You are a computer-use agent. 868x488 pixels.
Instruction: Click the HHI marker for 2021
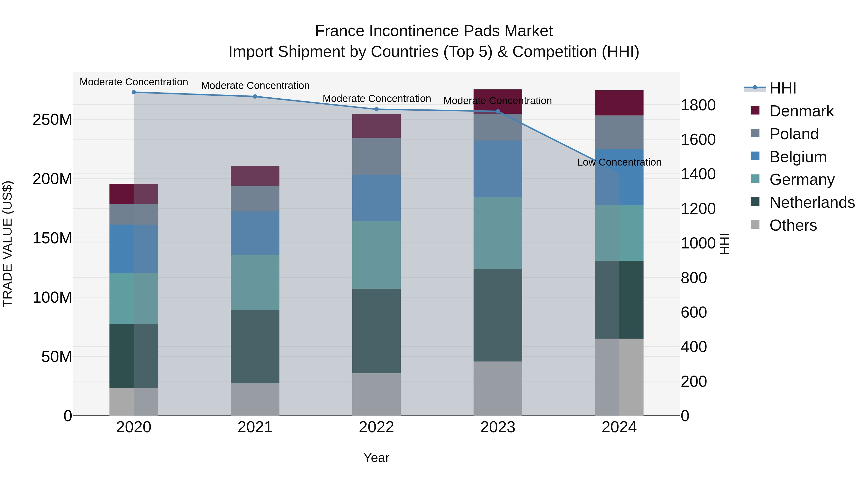pos(255,97)
